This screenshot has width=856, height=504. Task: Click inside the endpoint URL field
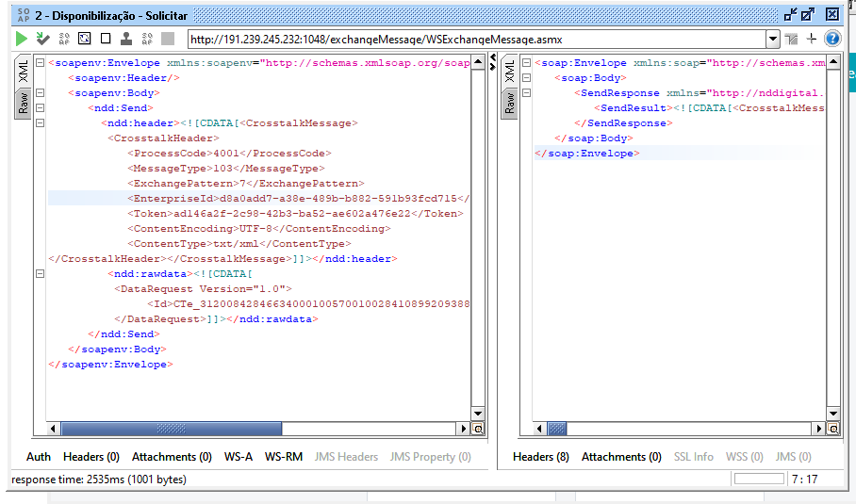(x=471, y=40)
